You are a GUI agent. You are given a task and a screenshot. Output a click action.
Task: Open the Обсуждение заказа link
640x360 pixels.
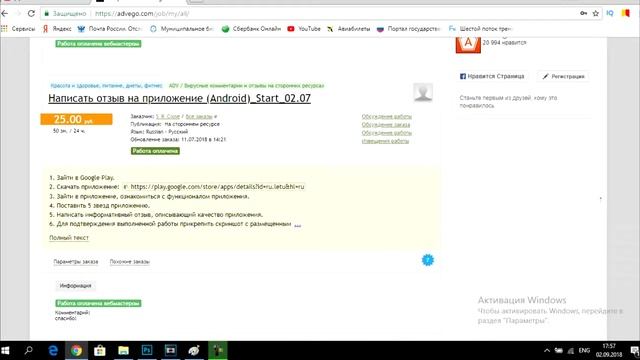tap(386, 125)
